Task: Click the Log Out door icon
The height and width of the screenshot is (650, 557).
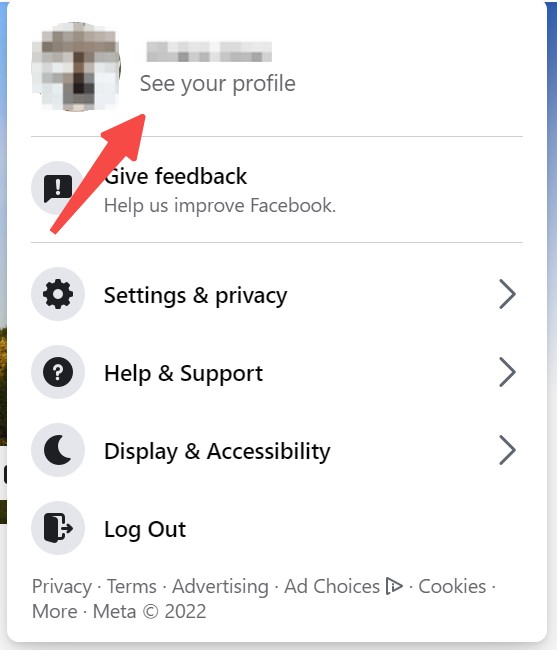Action: [58, 528]
